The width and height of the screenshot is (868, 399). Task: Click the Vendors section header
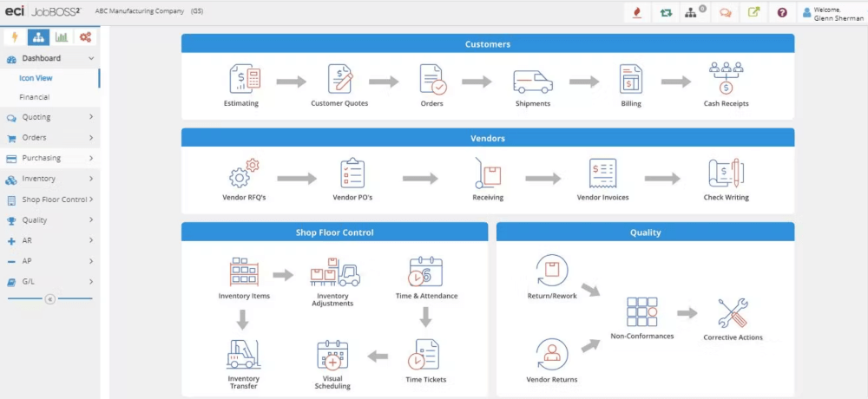pos(488,139)
